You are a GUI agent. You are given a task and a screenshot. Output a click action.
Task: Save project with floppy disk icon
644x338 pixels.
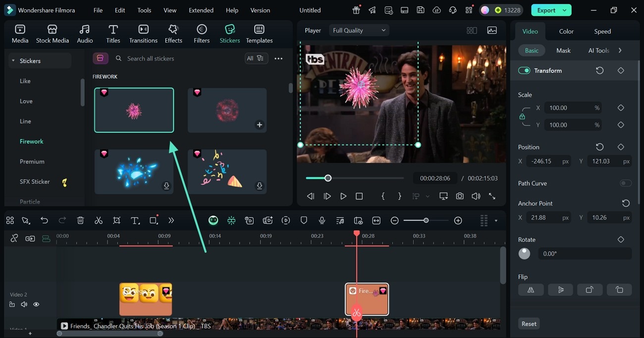[420, 10]
